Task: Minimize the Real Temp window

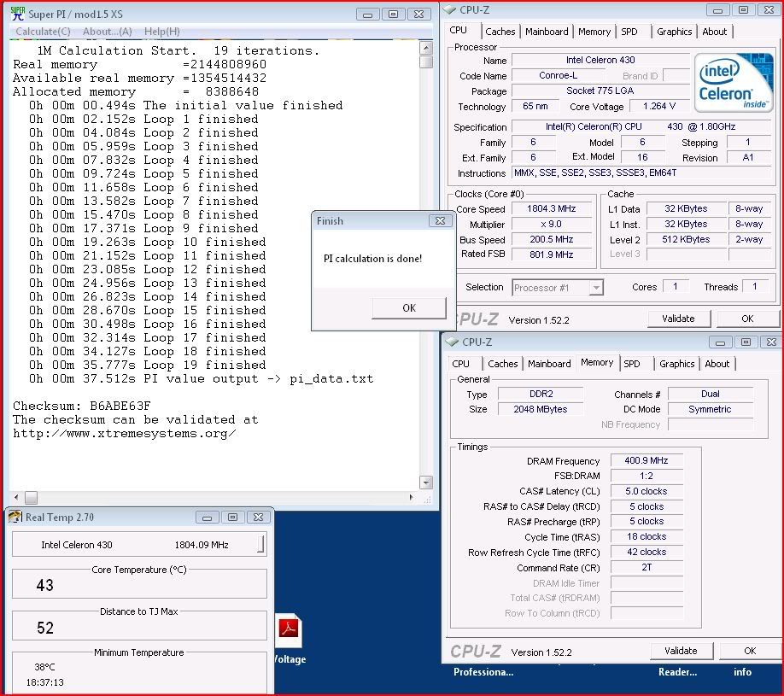Action: pyautogui.click(x=207, y=517)
